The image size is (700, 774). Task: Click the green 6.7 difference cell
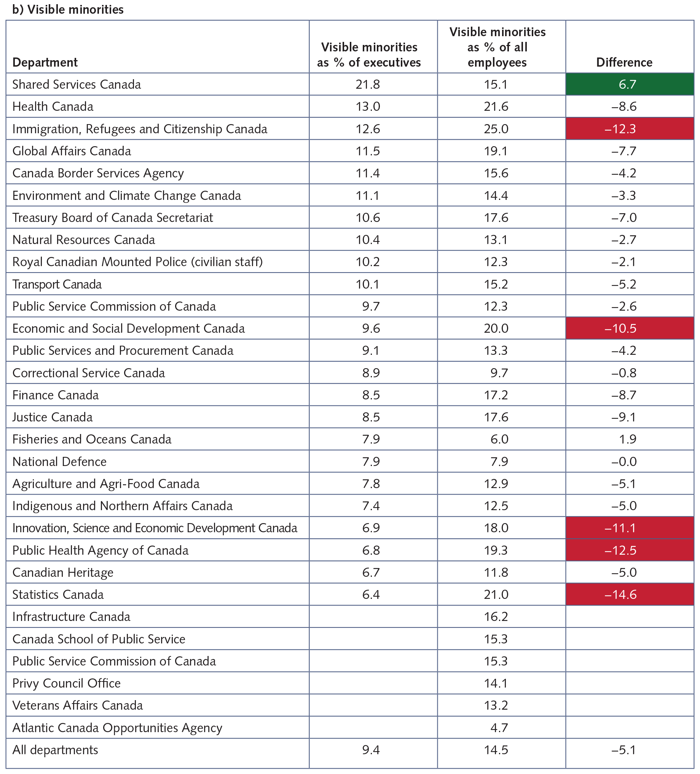pyautogui.click(x=630, y=84)
